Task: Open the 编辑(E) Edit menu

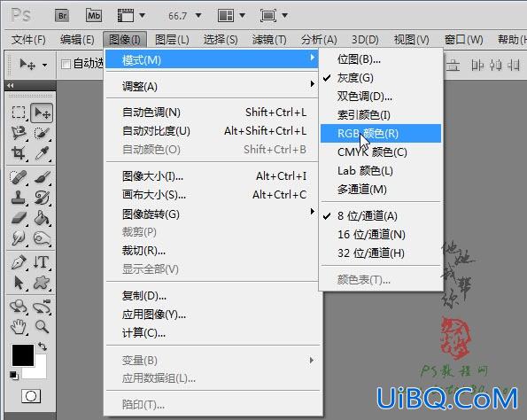Action: point(77,40)
